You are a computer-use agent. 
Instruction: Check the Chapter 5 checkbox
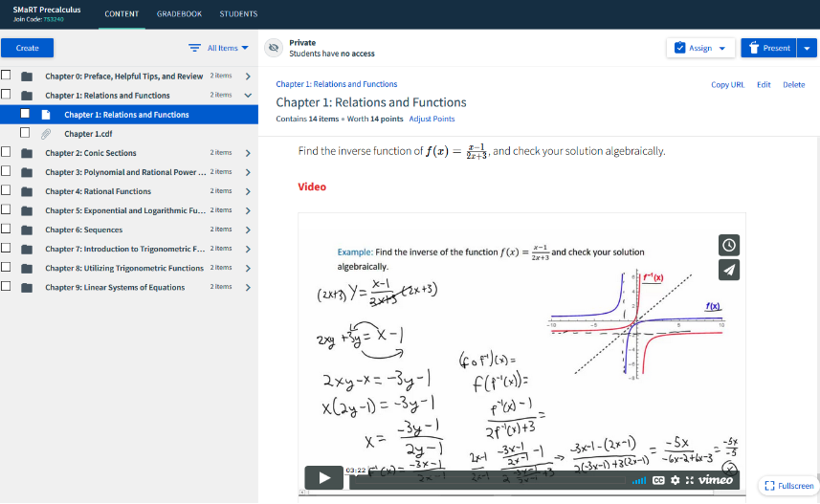(6, 209)
